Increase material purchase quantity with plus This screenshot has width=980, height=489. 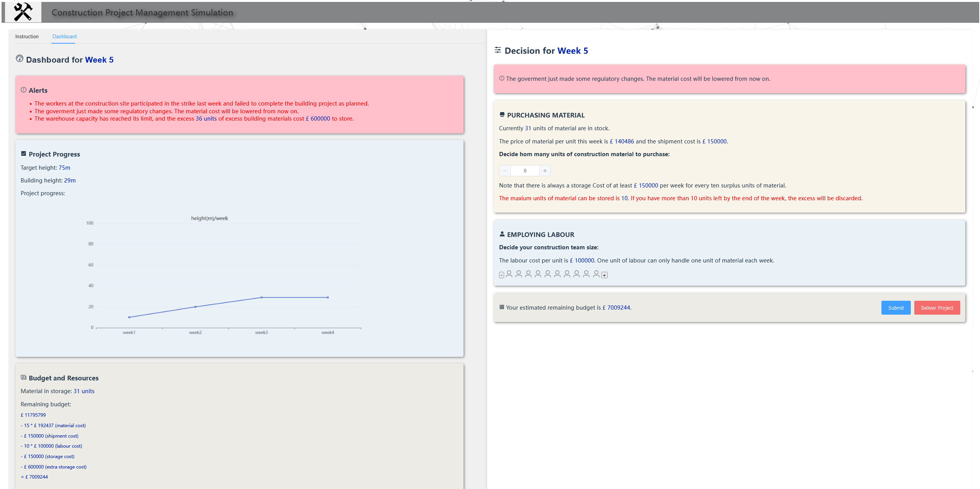pos(545,171)
